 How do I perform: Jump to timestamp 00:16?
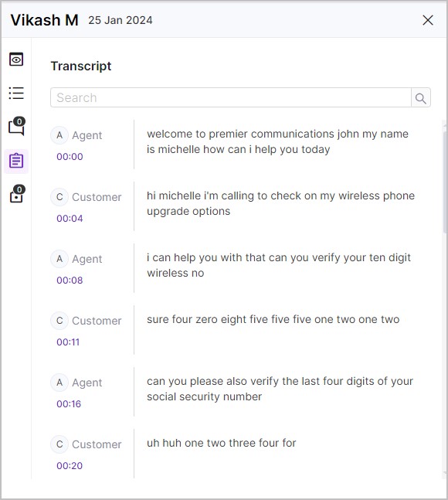[x=69, y=404]
